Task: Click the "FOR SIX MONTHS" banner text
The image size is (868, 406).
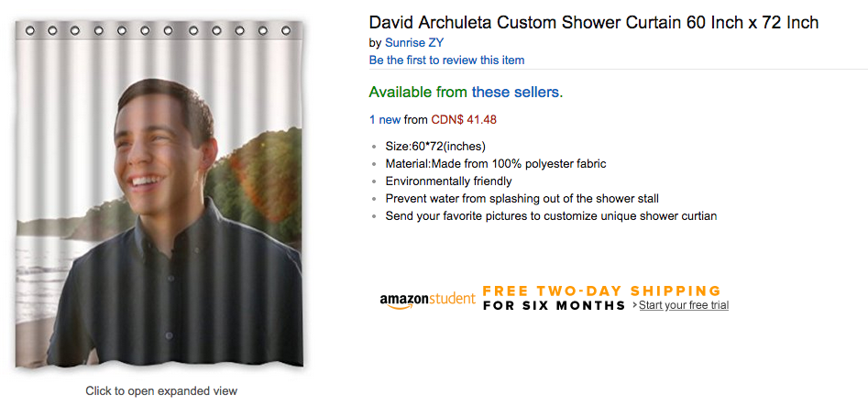Action: tap(555, 305)
